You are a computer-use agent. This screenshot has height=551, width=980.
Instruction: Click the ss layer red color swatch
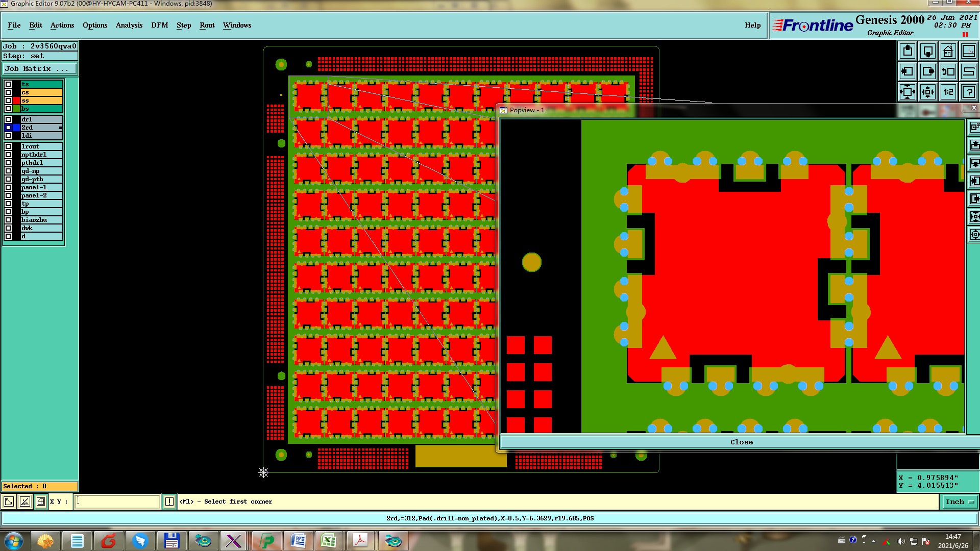(x=16, y=101)
